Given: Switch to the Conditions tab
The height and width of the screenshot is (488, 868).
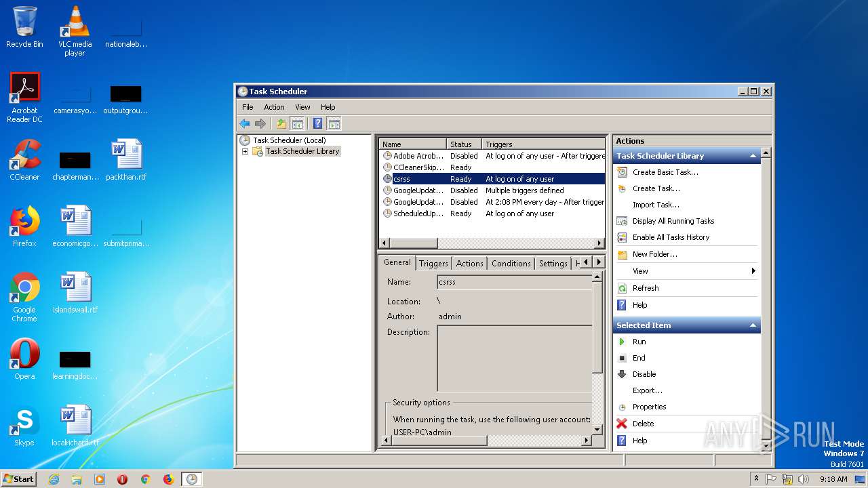Looking at the screenshot, I should 511,264.
